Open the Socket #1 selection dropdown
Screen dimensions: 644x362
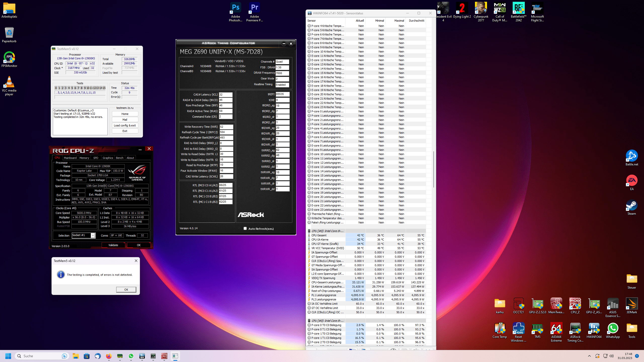point(93,236)
